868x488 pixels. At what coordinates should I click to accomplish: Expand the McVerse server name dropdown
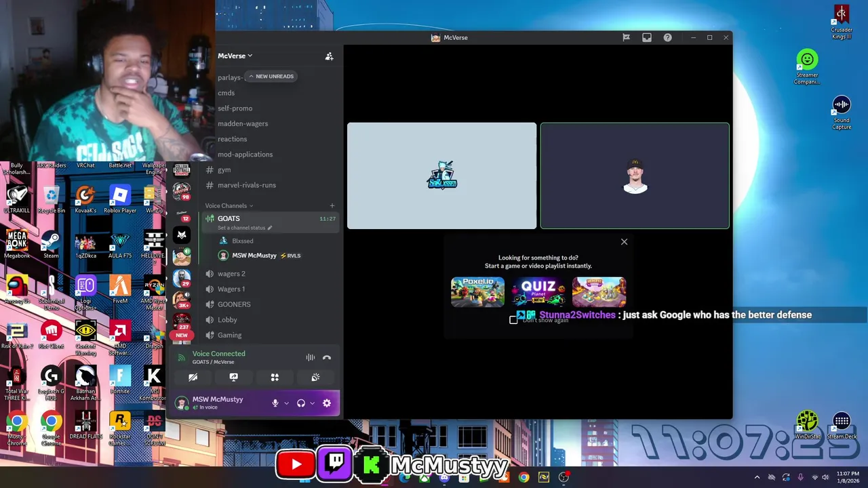click(x=235, y=56)
